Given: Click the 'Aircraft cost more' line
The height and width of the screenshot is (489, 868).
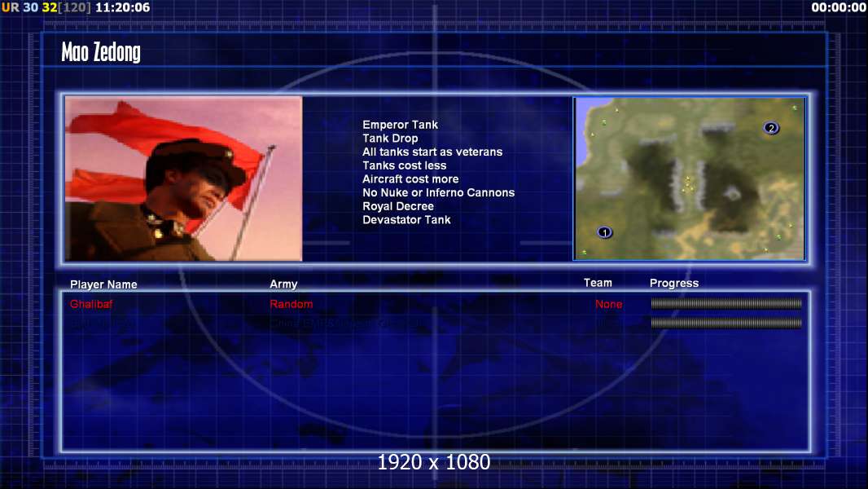Looking at the screenshot, I should [x=410, y=178].
